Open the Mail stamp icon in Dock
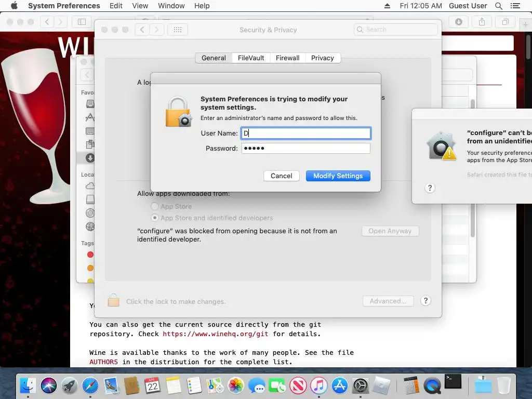 tap(111, 386)
